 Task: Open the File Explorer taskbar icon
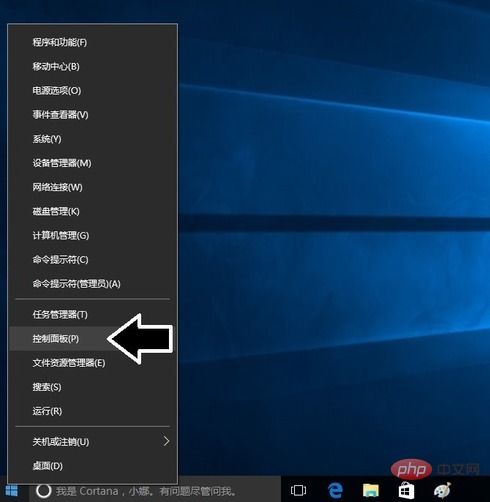point(371,490)
